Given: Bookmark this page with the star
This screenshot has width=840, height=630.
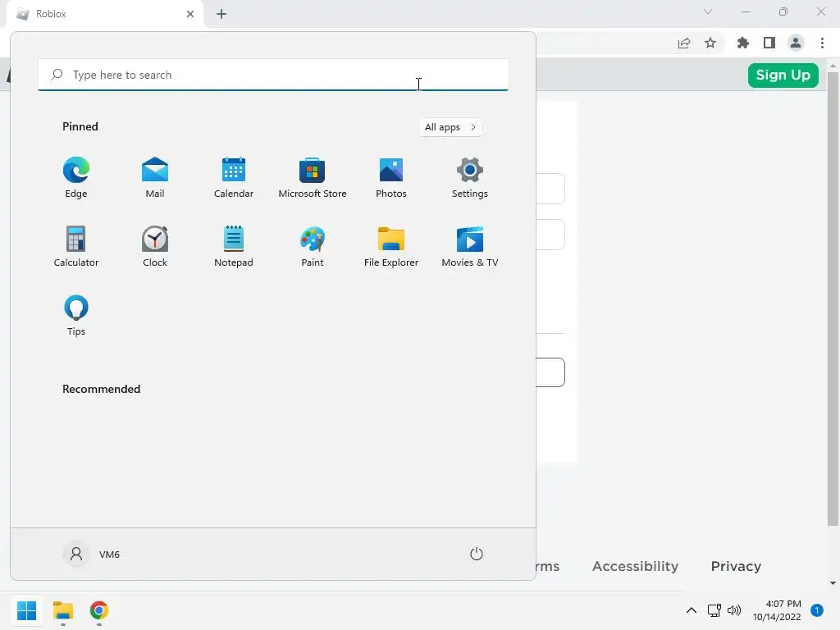Looking at the screenshot, I should click(710, 43).
